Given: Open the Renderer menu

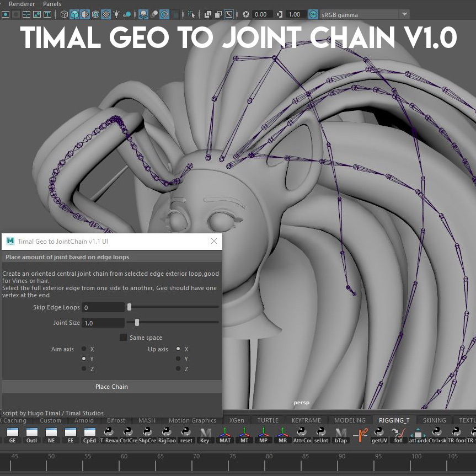Looking at the screenshot, I should pos(22,4).
